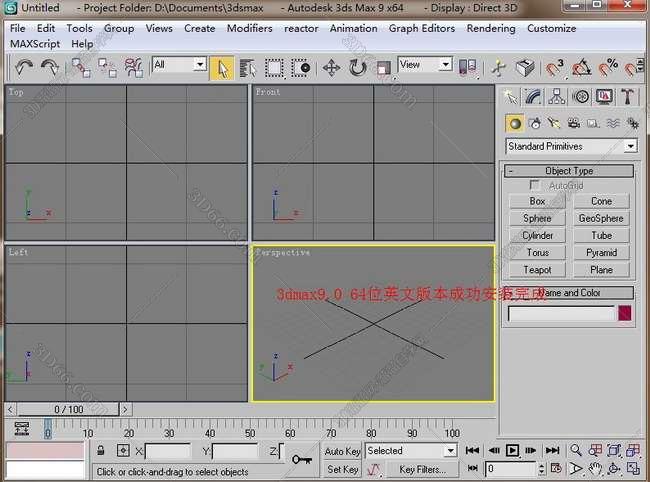Image resolution: width=650 pixels, height=482 pixels.
Task: Select the Space Warps waves icon
Action: [613, 124]
